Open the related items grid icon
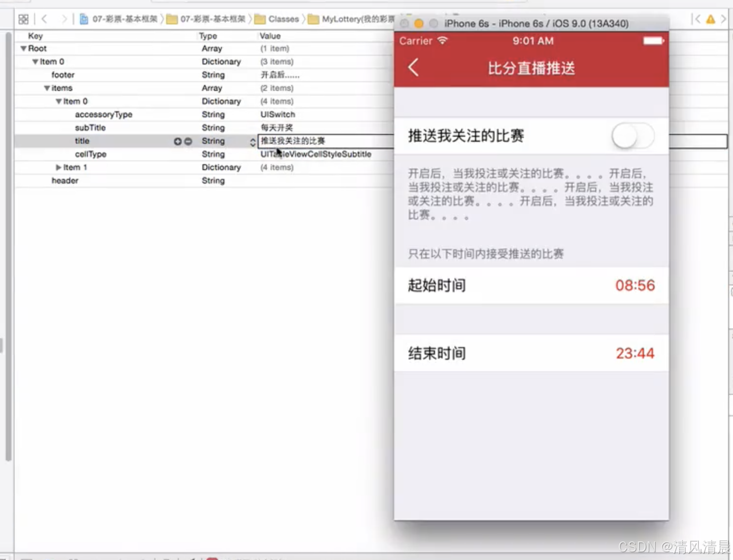 pyautogui.click(x=23, y=19)
